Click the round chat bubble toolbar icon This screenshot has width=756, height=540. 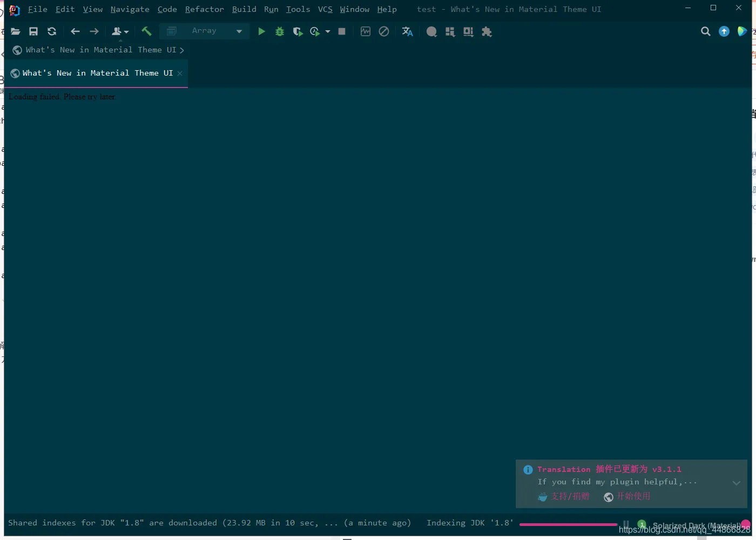click(431, 32)
